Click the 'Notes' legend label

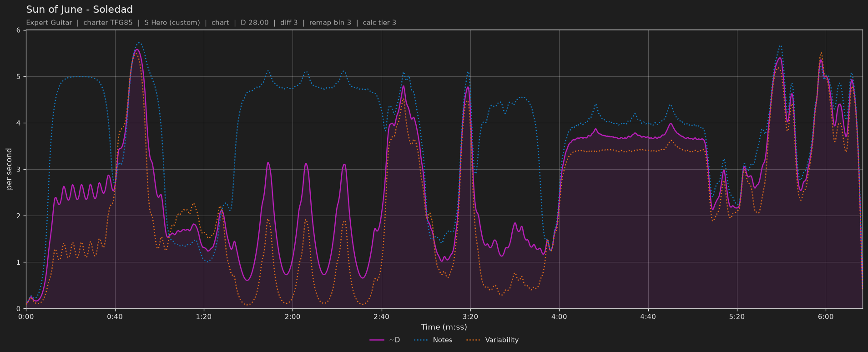coord(443,340)
